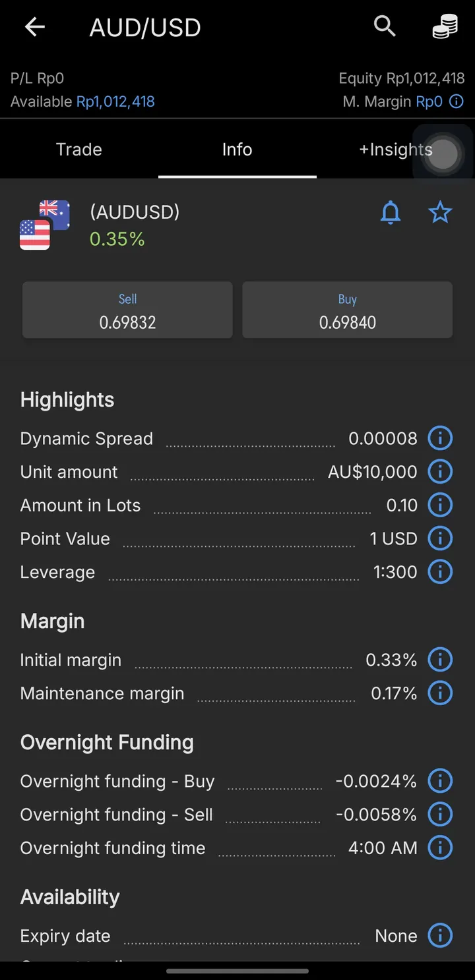The image size is (475, 980).
Task: Go back using the arrow icon
Action: pyautogui.click(x=35, y=27)
